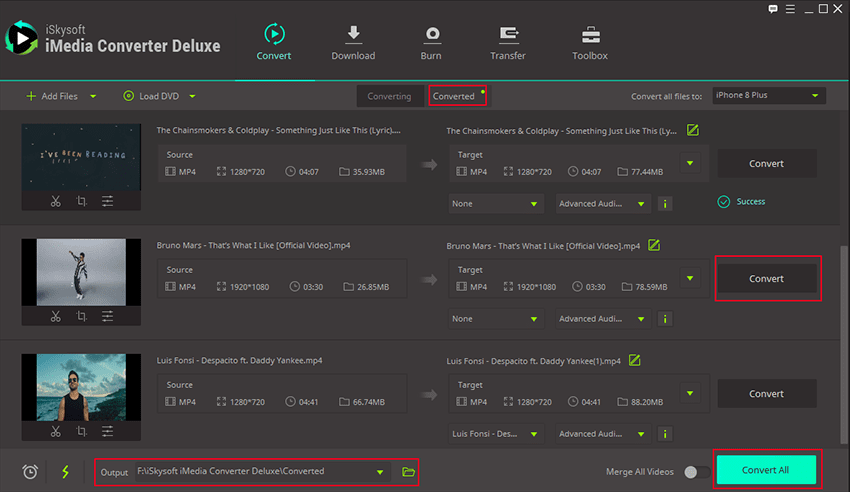This screenshot has width=850, height=492.
Task: Open Luis Fonsi subtitle dropdown
Action: (x=495, y=433)
